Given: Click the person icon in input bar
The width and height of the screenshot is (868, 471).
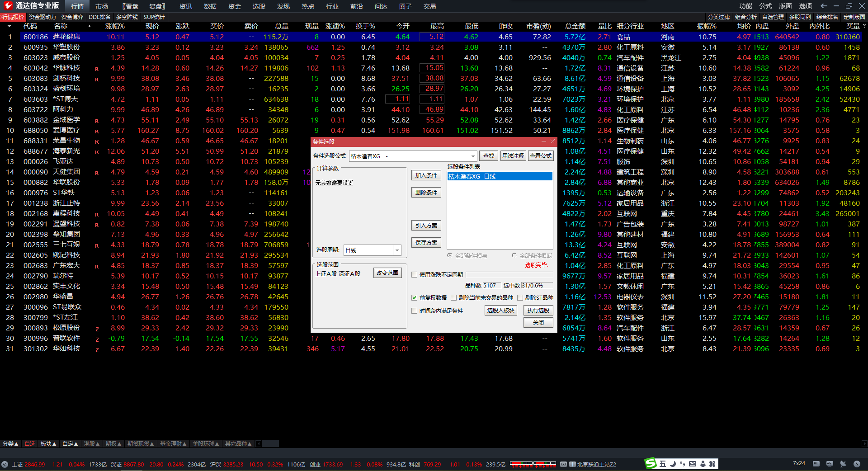Looking at the screenshot, I should [x=703, y=464].
